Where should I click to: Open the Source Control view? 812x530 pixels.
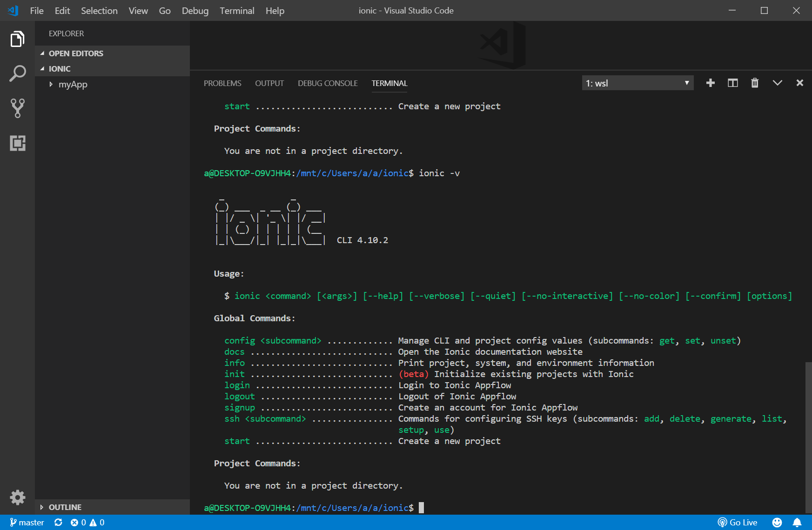tap(17, 108)
